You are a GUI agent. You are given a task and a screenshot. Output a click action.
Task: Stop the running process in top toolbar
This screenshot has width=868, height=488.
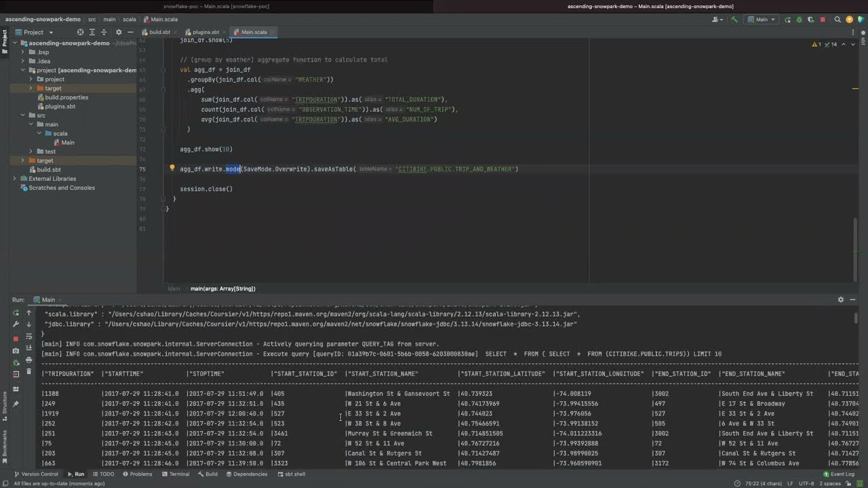823,20
